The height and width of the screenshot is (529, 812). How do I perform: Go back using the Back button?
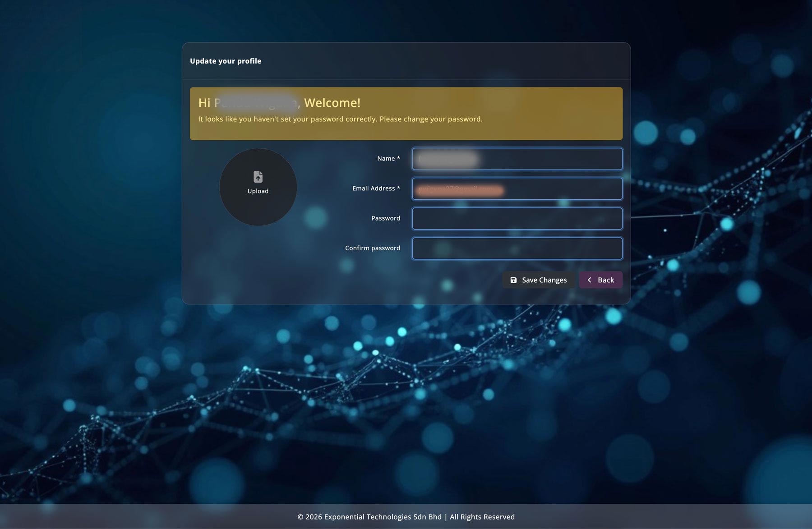pos(600,280)
